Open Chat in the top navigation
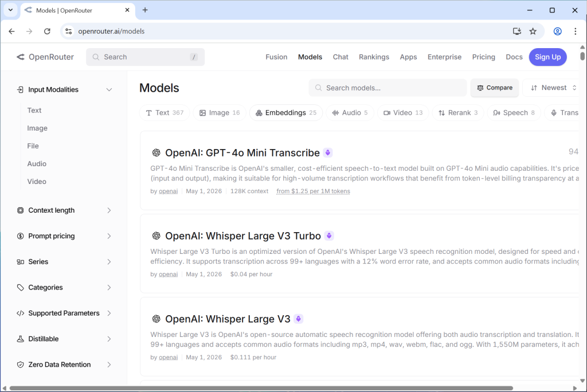This screenshot has width=587, height=392. coord(341,57)
